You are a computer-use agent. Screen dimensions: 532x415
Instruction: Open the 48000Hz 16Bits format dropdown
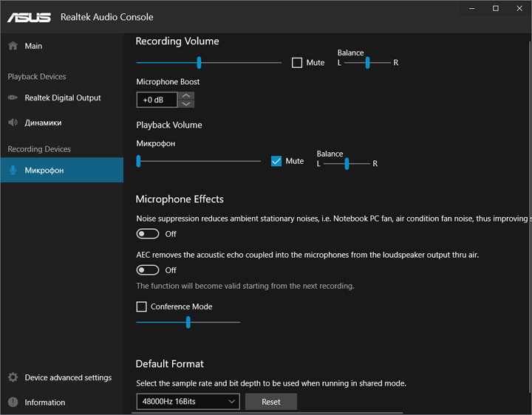pyautogui.click(x=188, y=402)
